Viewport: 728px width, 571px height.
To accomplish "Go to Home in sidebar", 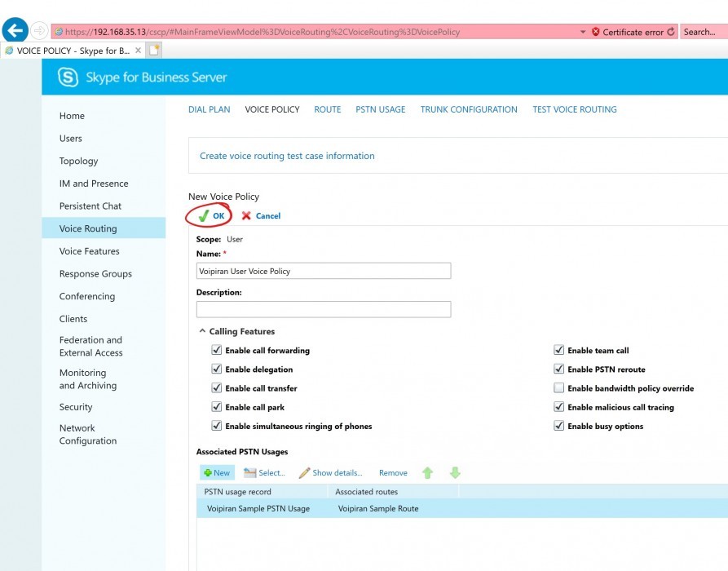I will pos(72,116).
